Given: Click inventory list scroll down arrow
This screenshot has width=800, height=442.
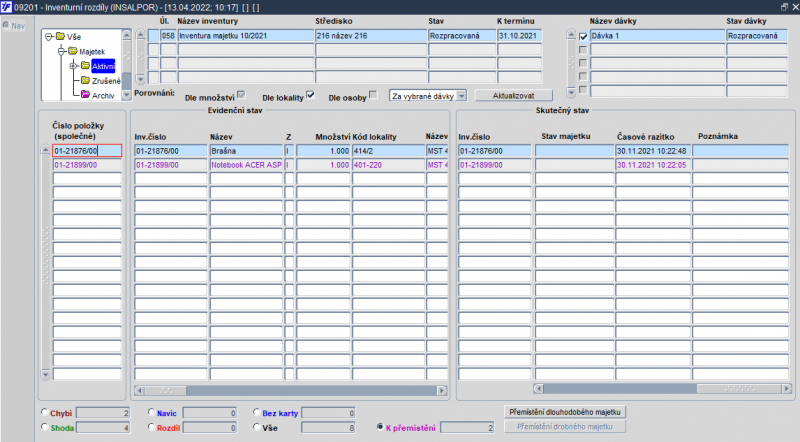Looking at the screenshot, I should coord(141,79).
